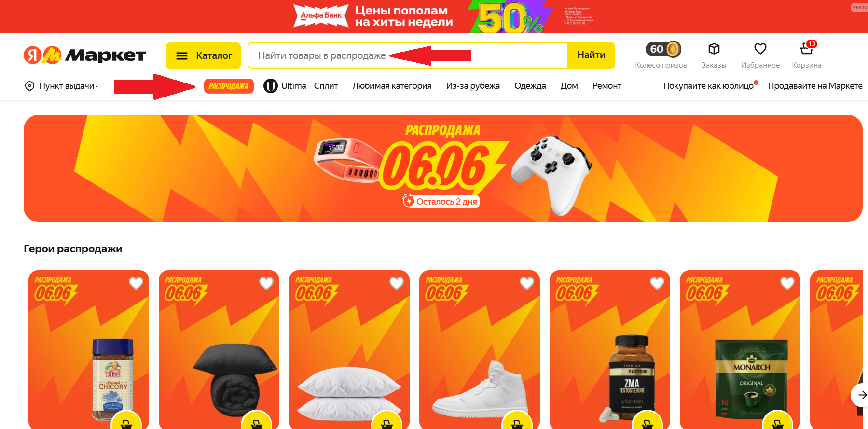This screenshot has height=429, width=868.
Task: Expand the Пункт выдачи location selector
Action: point(61,86)
